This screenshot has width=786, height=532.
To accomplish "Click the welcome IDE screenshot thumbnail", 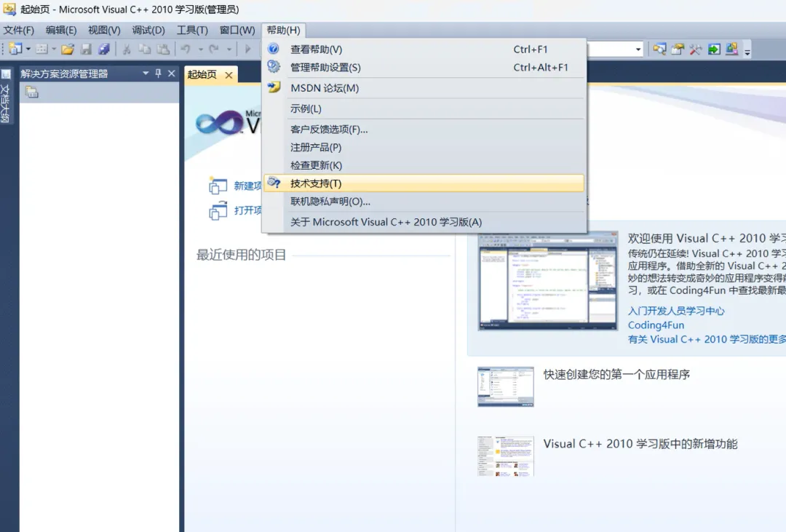I will point(548,280).
